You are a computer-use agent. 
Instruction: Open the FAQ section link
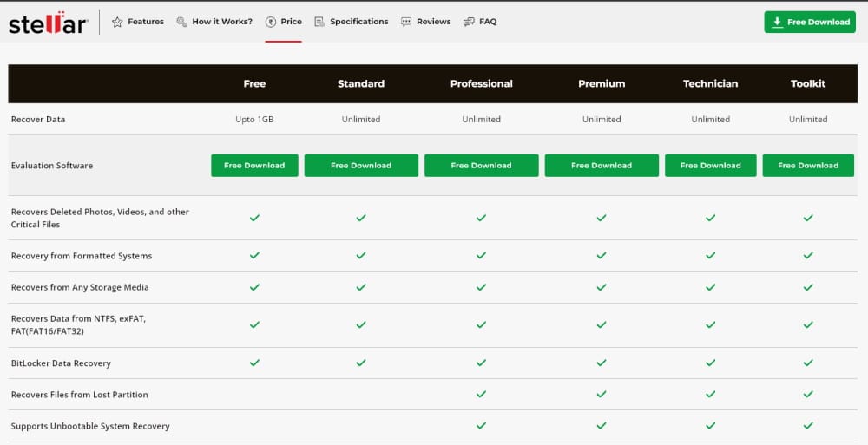click(x=488, y=22)
